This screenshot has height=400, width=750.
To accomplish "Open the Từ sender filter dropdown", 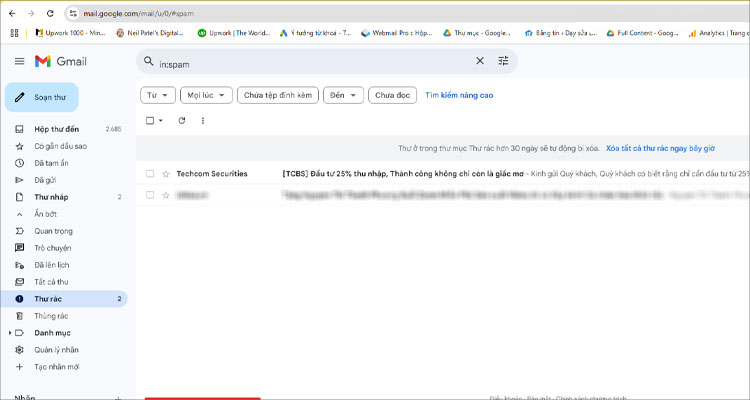I will coord(158,95).
